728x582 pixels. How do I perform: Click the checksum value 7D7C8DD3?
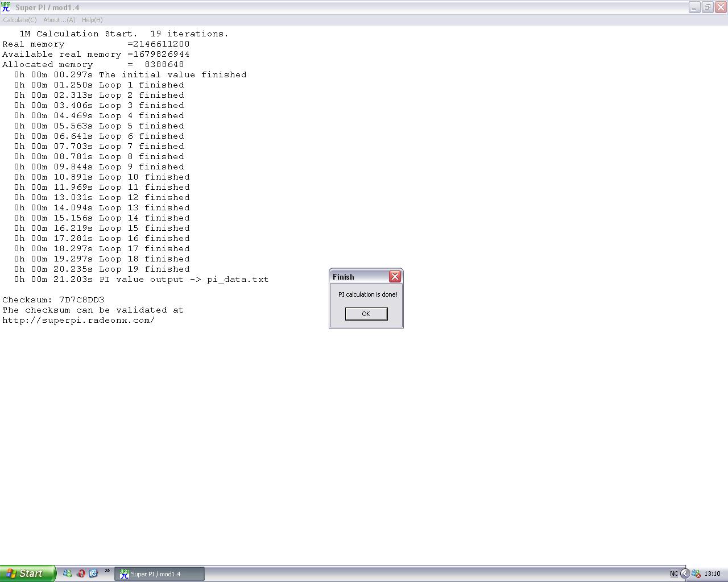coord(82,300)
